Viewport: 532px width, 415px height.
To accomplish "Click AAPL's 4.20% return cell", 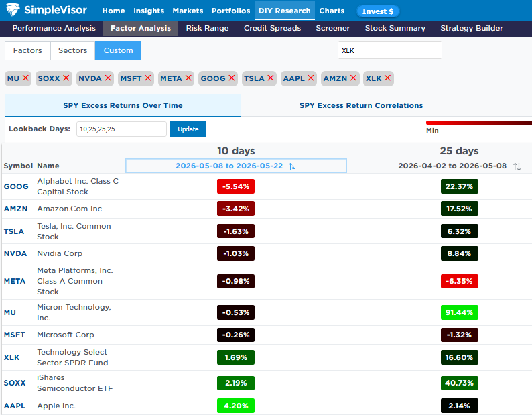I will [x=236, y=406].
